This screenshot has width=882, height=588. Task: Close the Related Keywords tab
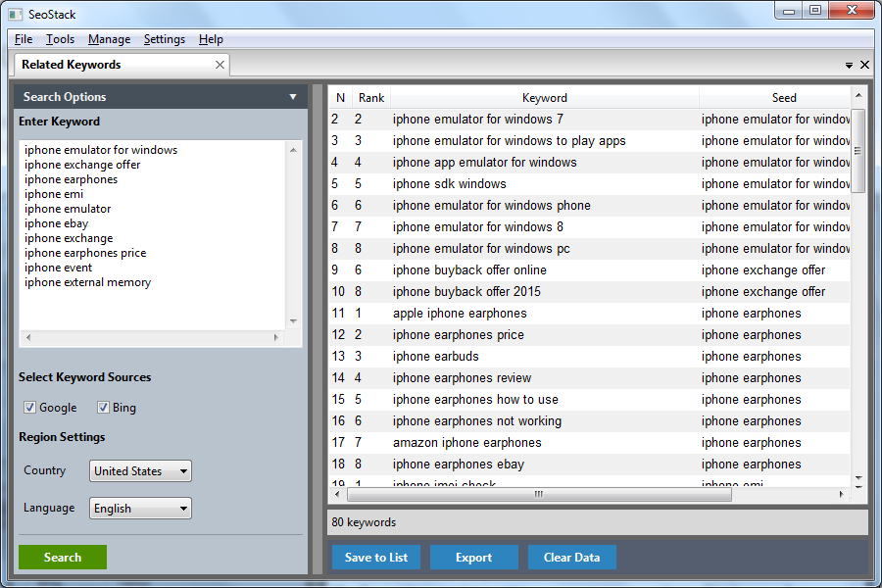pos(220,64)
